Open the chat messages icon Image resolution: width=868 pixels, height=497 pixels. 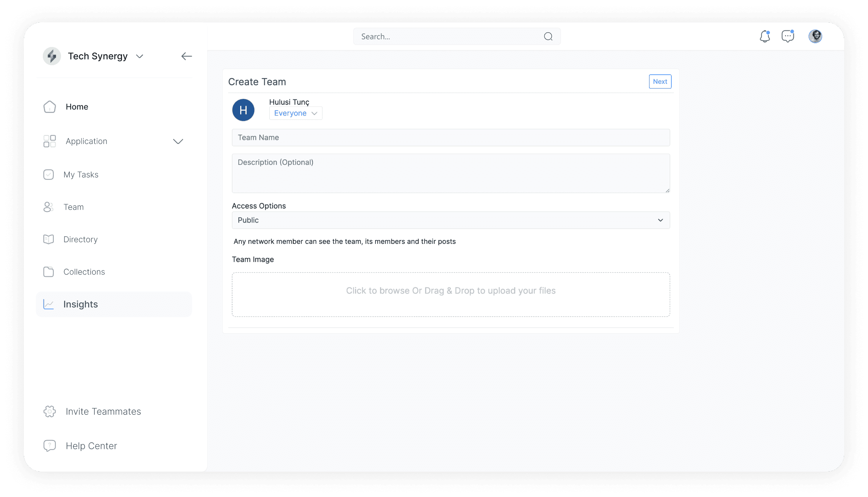(788, 36)
